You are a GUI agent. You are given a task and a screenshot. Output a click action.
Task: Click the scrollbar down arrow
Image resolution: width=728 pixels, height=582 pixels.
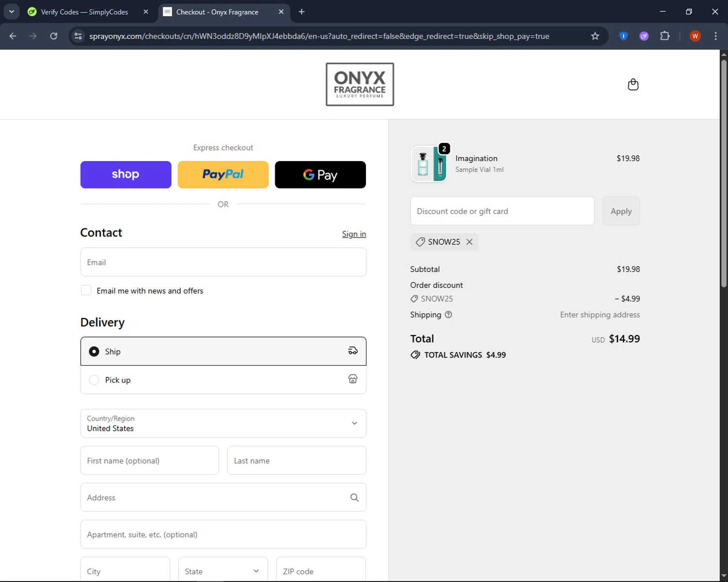pos(724,577)
